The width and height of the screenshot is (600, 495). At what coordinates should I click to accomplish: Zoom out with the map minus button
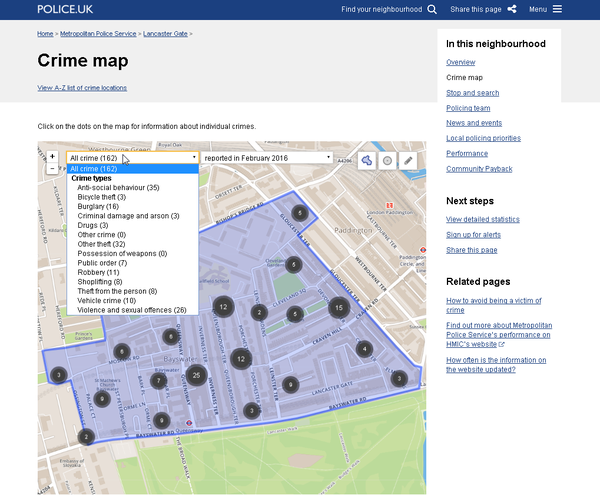(x=52, y=168)
